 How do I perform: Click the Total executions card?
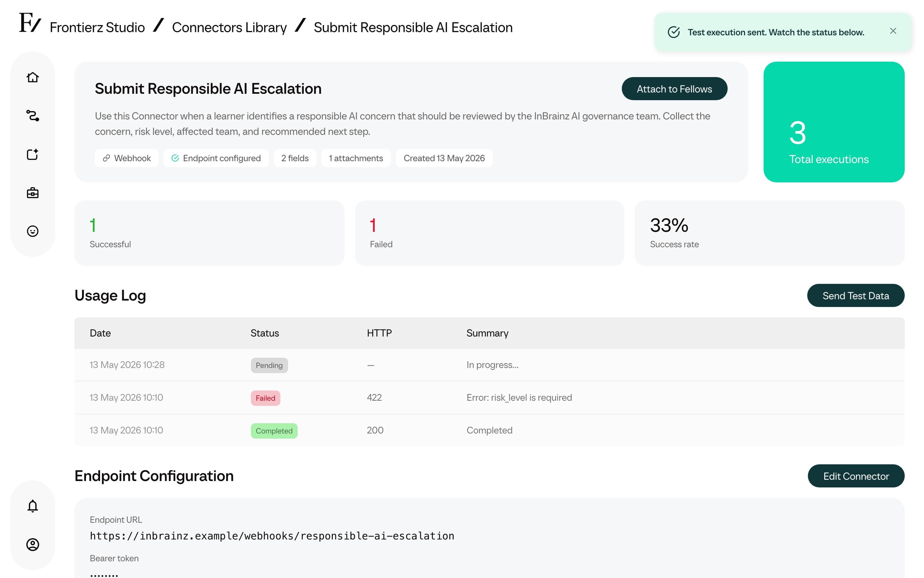pos(834,122)
